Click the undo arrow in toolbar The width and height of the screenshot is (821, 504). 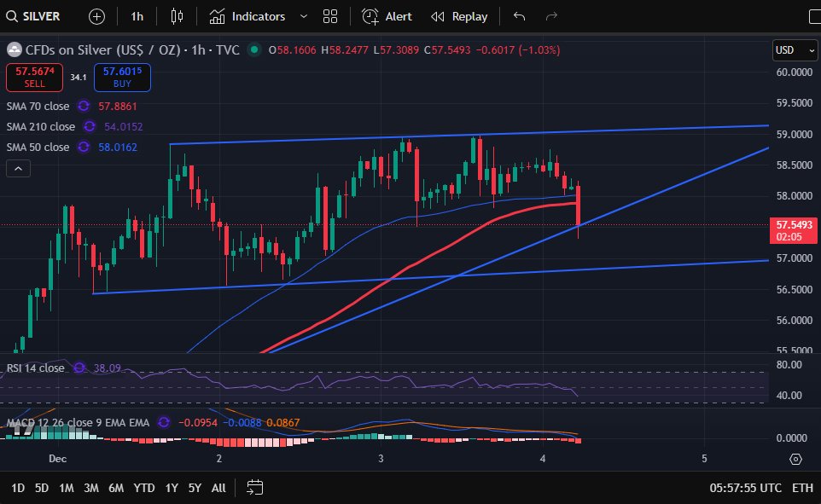point(520,16)
